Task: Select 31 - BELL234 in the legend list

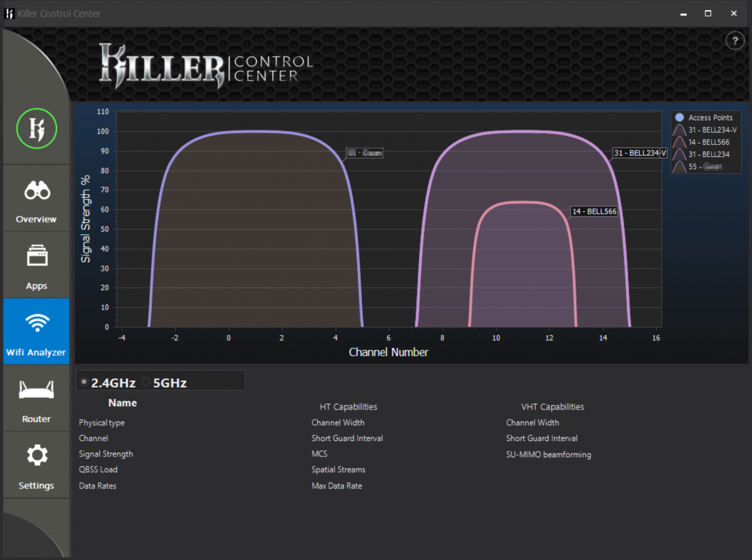Action: (709, 154)
